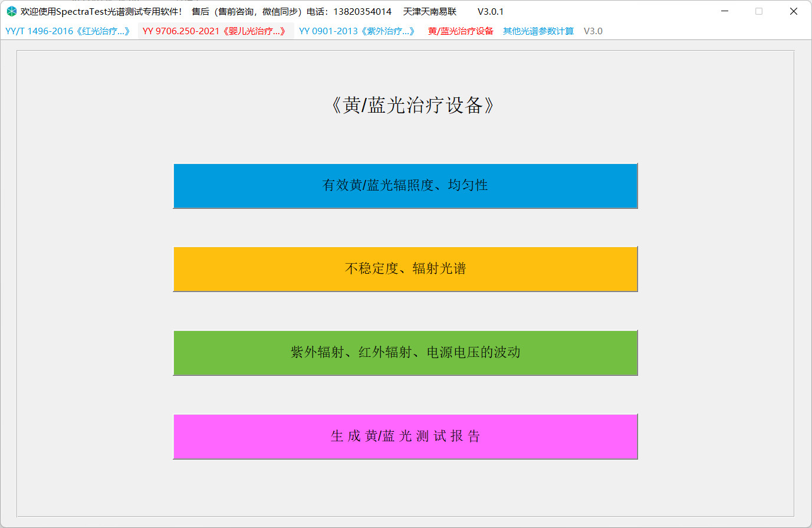Click the maximize window icon
Viewport: 812px width, 528px height.
click(x=759, y=11)
